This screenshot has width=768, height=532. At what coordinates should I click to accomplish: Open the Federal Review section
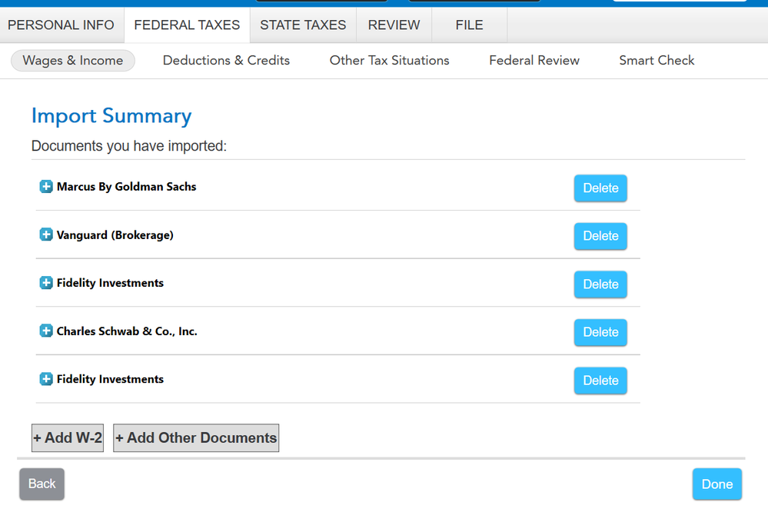(534, 60)
